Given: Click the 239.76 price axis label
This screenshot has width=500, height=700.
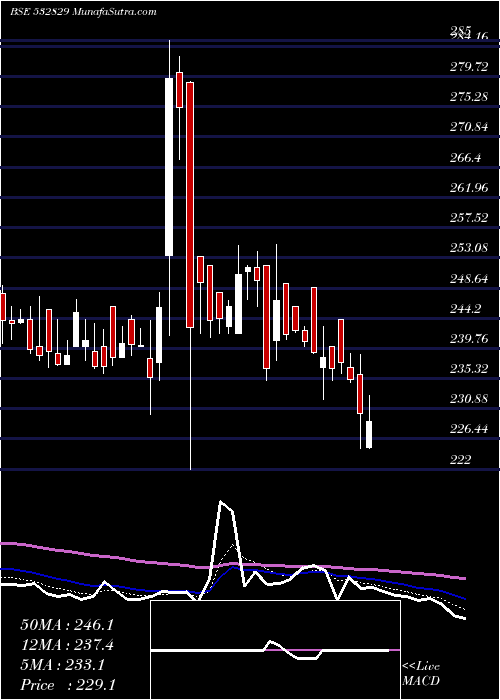Looking at the screenshot, I should 469,339.
